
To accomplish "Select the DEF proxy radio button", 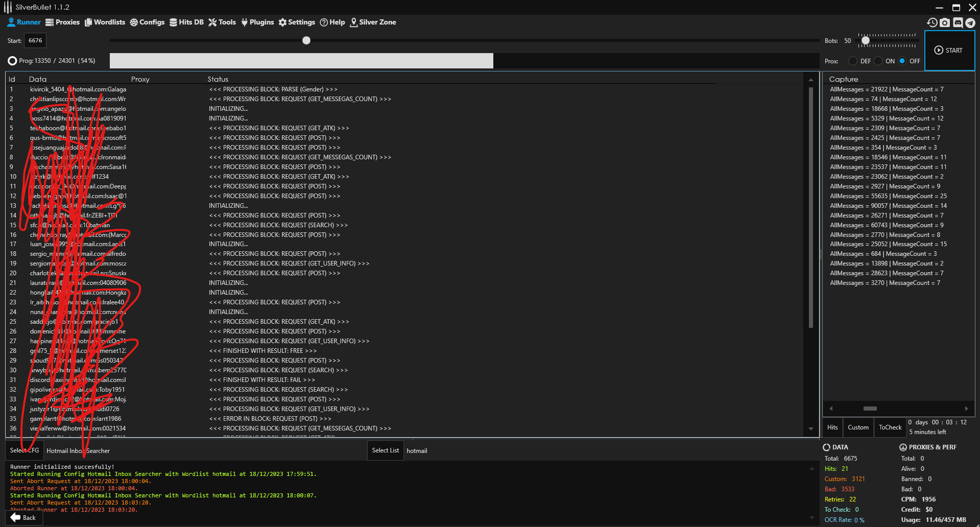I will [853, 61].
